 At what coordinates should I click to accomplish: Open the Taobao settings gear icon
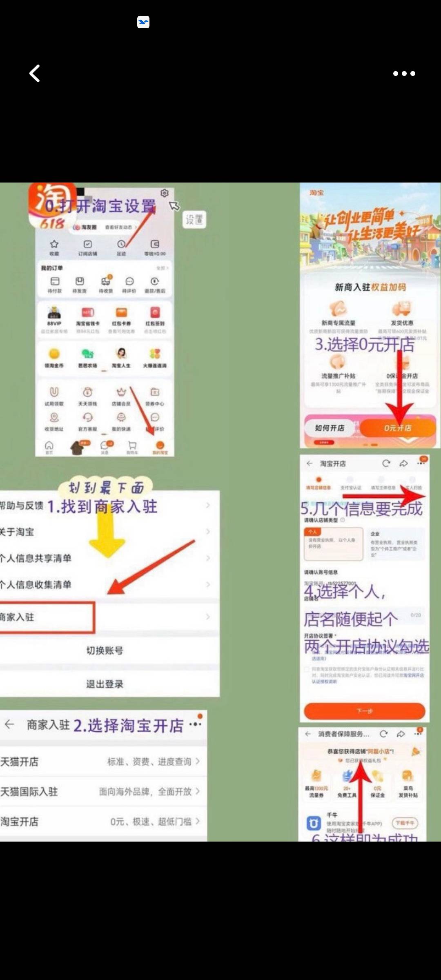click(x=165, y=193)
